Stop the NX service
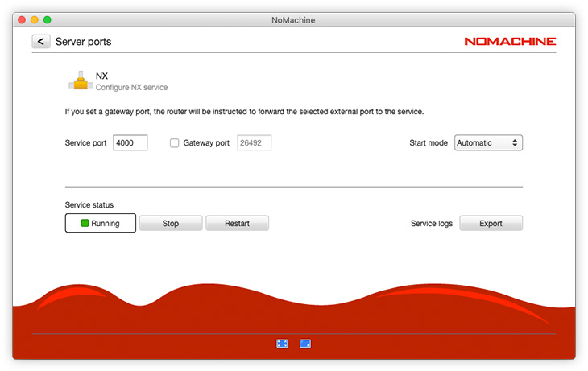The width and height of the screenshot is (588, 371). [171, 224]
